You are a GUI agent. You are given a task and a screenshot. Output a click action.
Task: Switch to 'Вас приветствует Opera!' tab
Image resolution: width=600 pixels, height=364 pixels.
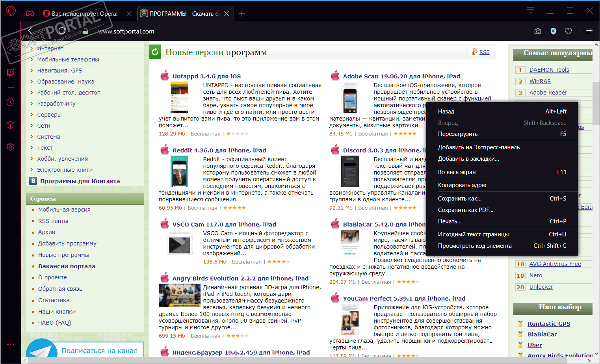click(x=84, y=14)
